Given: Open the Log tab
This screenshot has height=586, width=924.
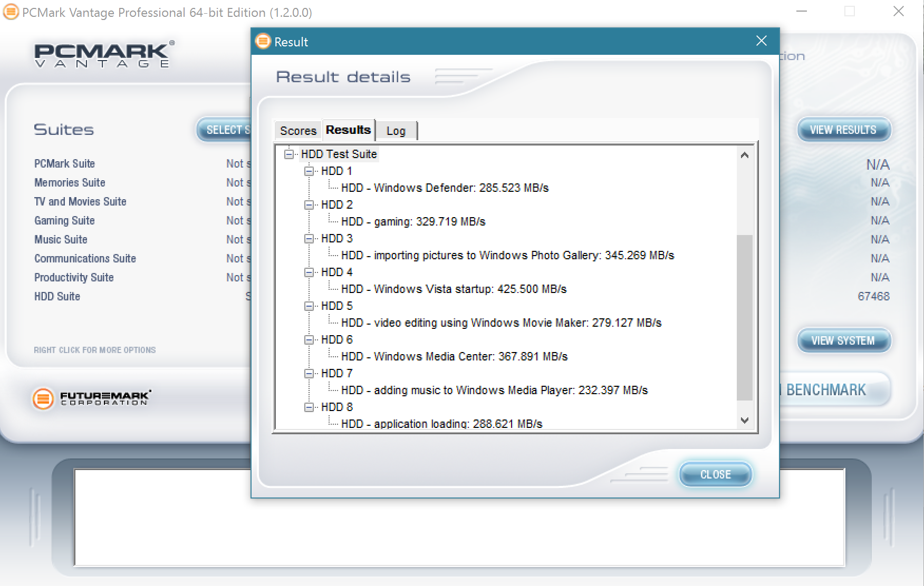Looking at the screenshot, I should (x=396, y=131).
